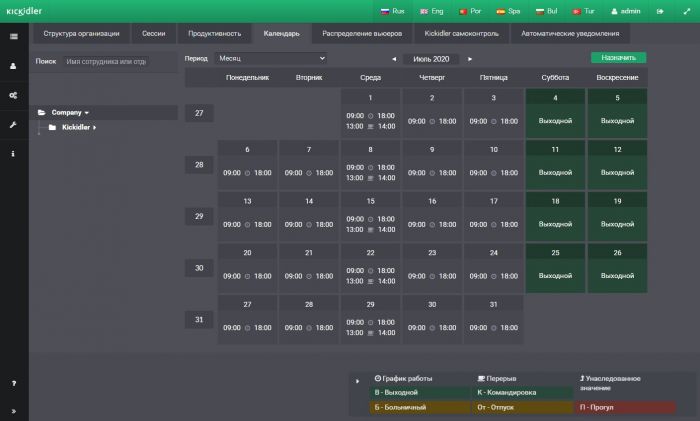Click the break cup icon on day 22
This screenshot has width=700, height=421.
coord(371,282)
